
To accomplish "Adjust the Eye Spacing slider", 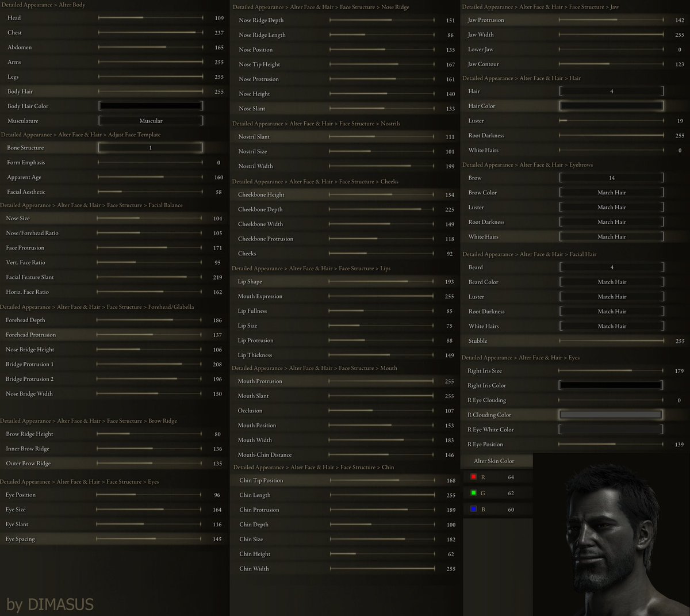I will click(149, 539).
